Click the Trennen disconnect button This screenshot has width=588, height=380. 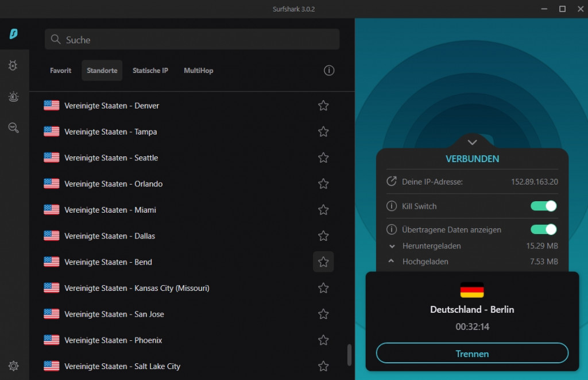pyautogui.click(x=472, y=354)
